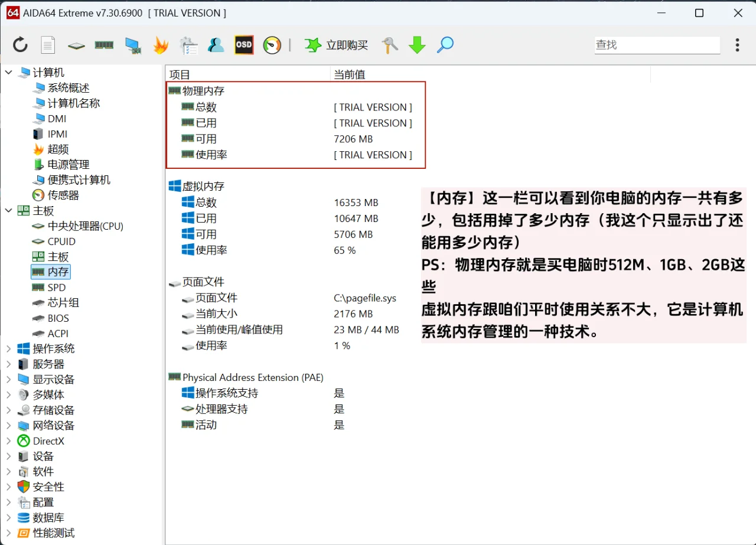
Task: Open 传感器 sensor tree item
Action: [63, 195]
